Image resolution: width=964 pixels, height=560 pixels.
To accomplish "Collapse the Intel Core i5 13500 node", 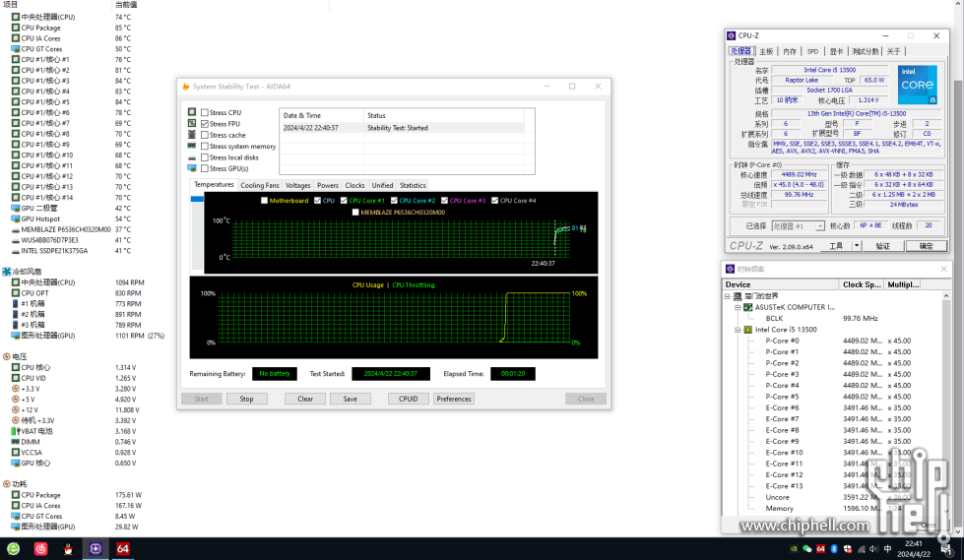I will tap(738, 330).
